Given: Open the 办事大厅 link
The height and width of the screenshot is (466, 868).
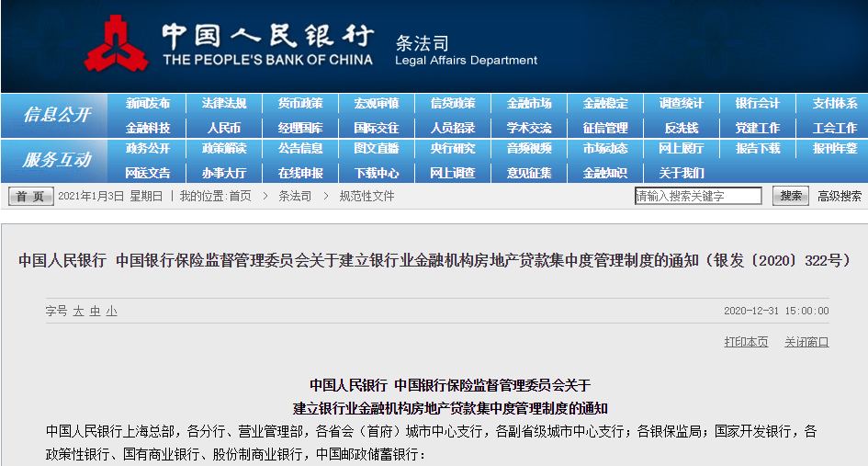Looking at the screenshot, I should pos(224,173).
